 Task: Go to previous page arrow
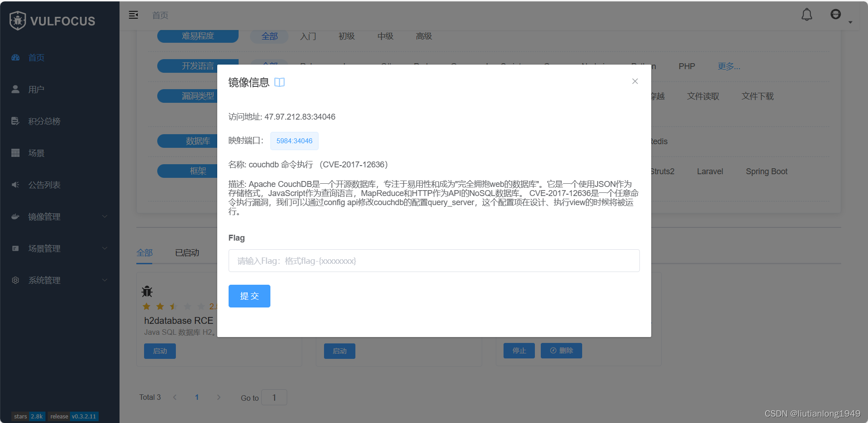coord(175,397)
